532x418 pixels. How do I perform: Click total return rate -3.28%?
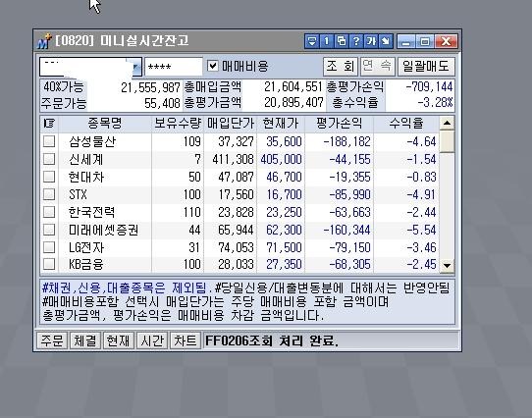(435, 102)
